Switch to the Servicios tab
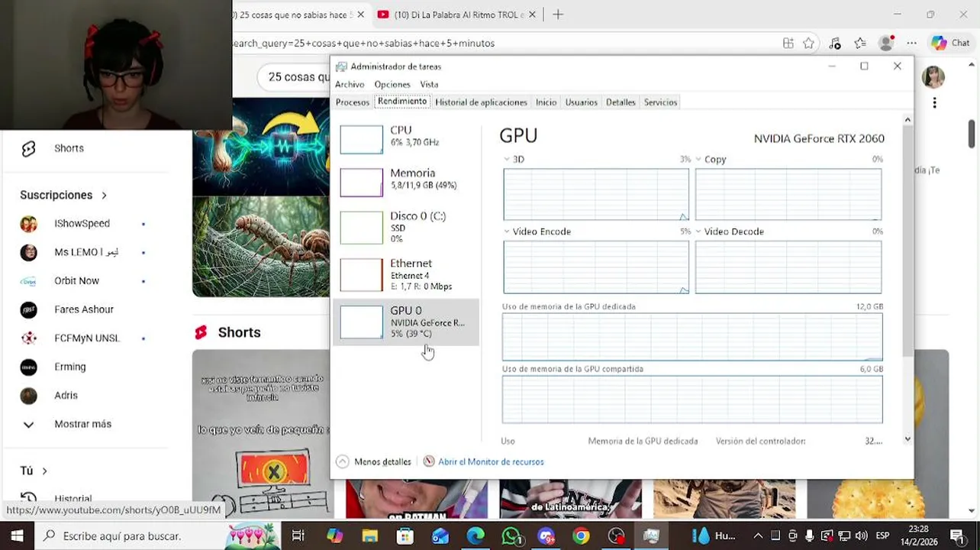This screenshot has height=550, width=980. coord(661,102)
